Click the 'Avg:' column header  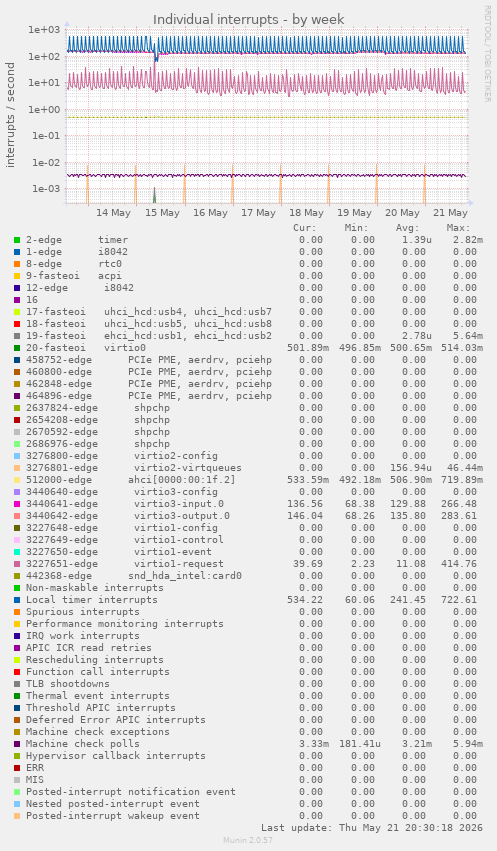tap(407, 228)
